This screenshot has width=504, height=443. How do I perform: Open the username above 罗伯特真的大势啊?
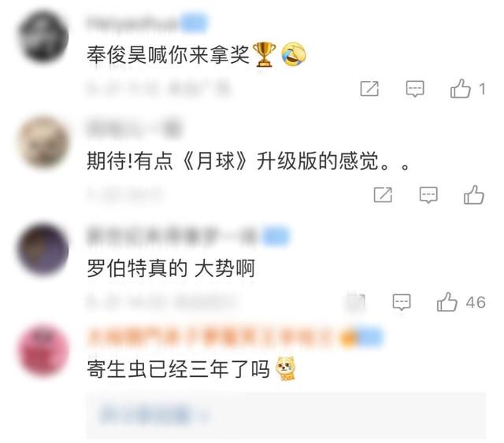point(173,236)
